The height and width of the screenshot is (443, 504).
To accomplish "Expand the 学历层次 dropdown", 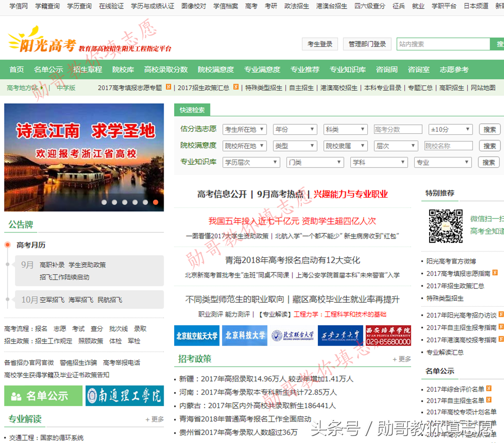I will point(251,162).
